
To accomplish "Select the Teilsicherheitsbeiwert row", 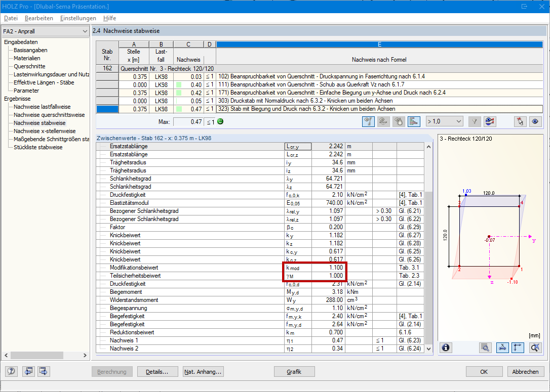I will click(260, 276).
